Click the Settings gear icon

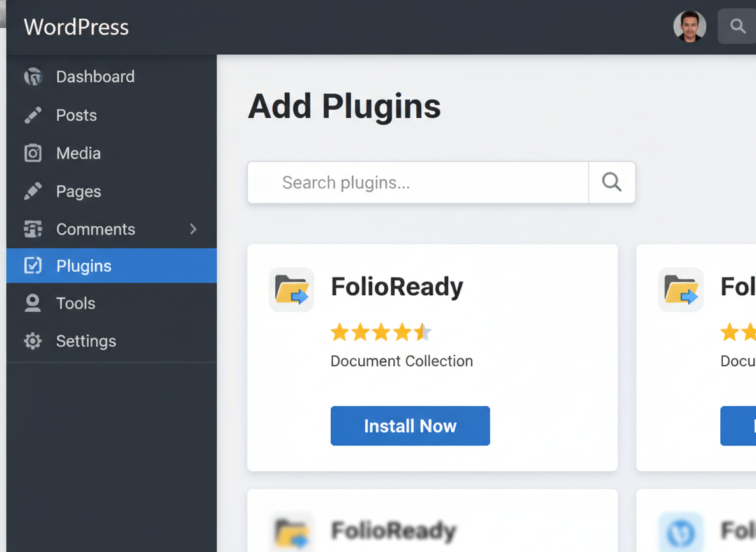33,341
